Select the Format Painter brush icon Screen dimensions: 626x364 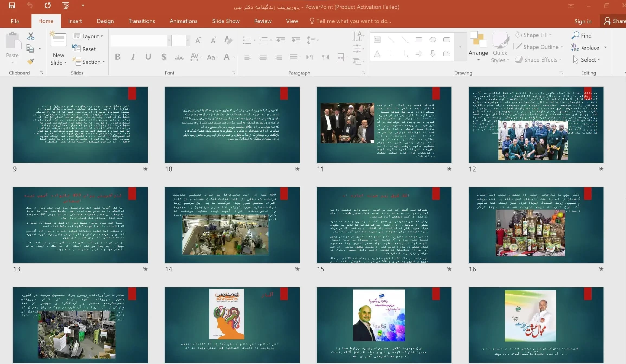coord(31,61)
